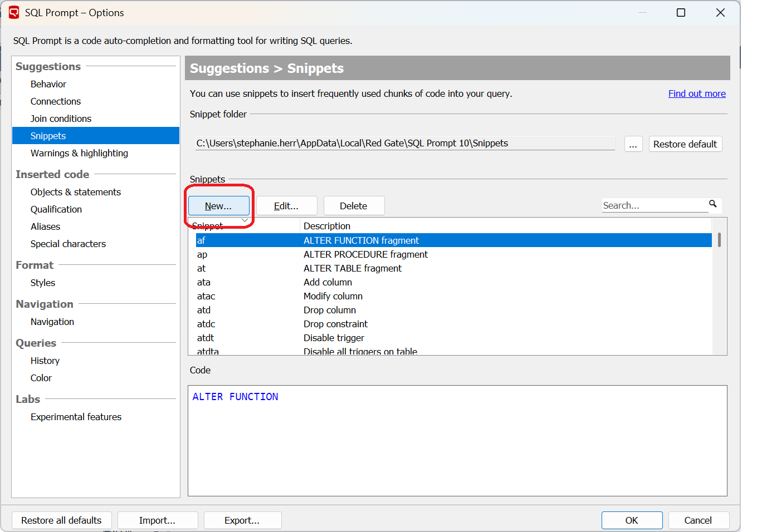Image resolution: width=767 pixels, height=532 pixels.
Task: Delete the selected snippet
Action: 353,206
